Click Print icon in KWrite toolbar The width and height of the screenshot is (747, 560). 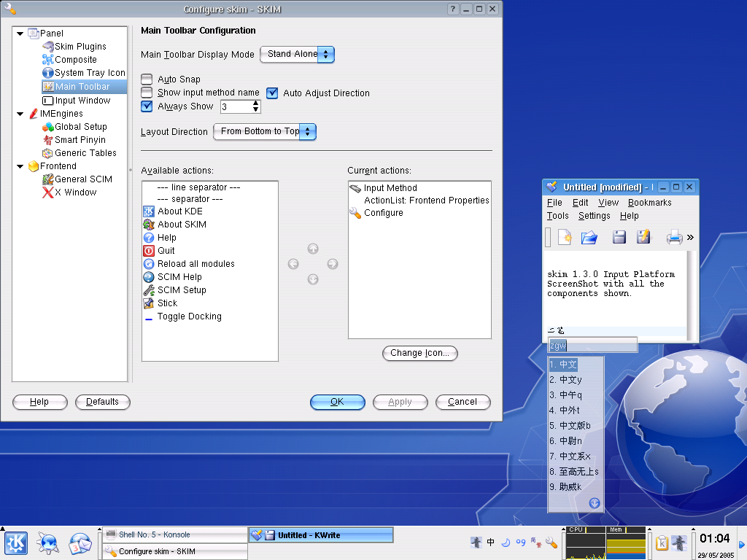point(674,237)
